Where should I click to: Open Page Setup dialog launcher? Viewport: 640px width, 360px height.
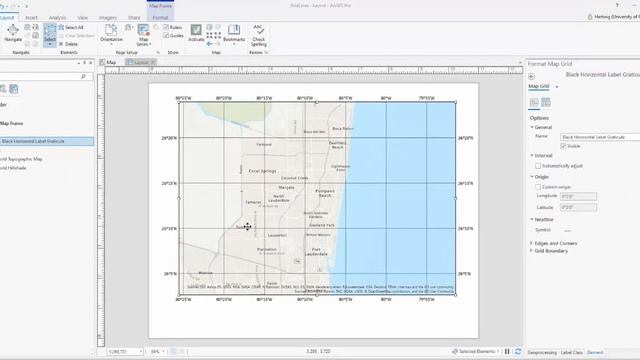pyautogui.click(x=158, y=53)
